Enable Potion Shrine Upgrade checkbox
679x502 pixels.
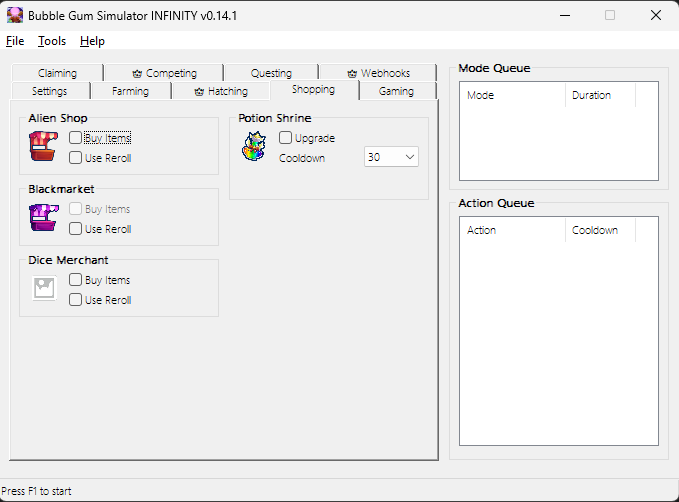285,138
